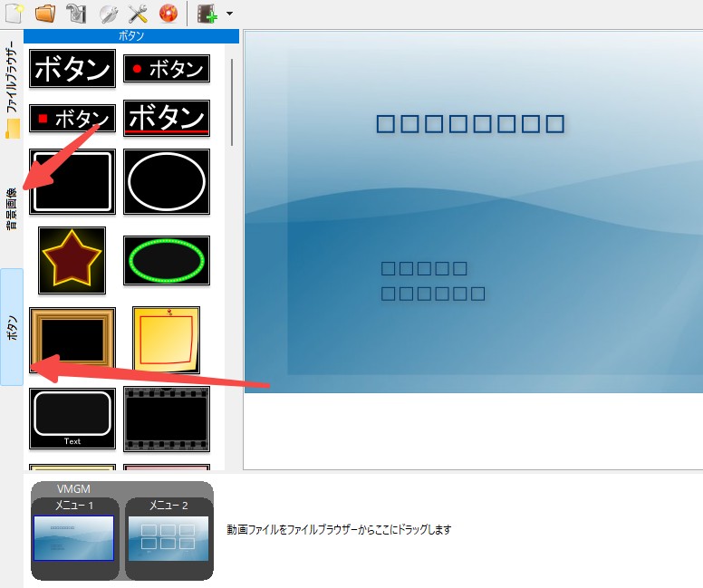Click the VMGM label
The height and width of the screenshot is (588, 703).
pos(73,489)
